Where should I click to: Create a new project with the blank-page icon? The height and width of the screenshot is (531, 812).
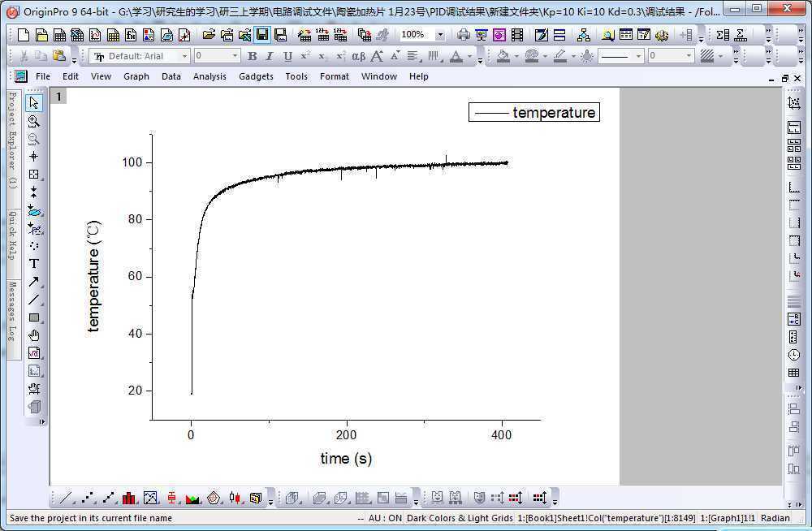(x=24, y=35)
